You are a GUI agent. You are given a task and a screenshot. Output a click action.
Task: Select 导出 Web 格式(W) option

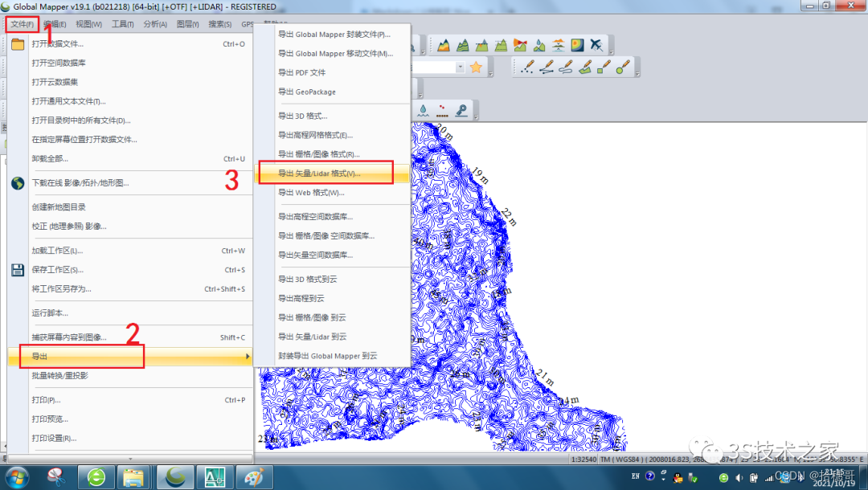tap(332, 193)
